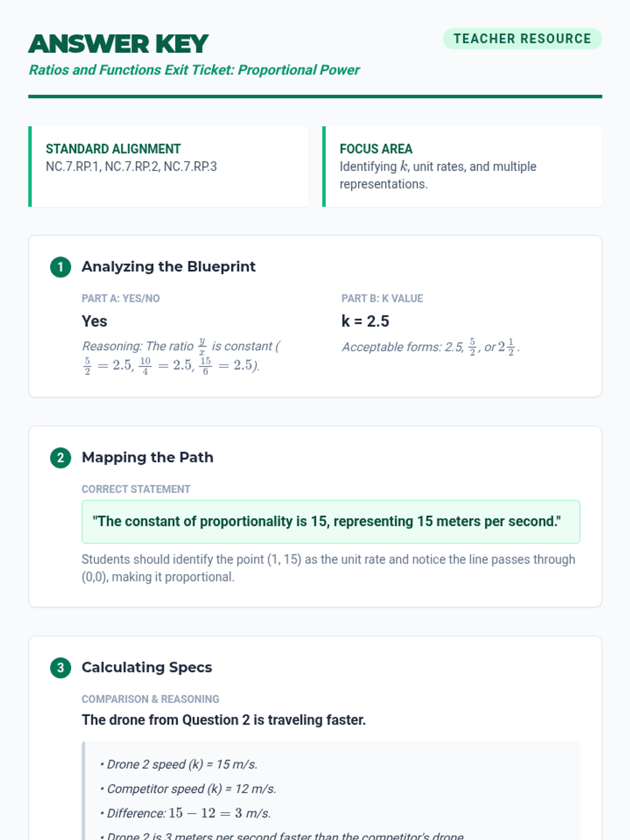Click the green number 3 circle badge
The width and height of the screenshot is (630, 840).
click(60, 668)
